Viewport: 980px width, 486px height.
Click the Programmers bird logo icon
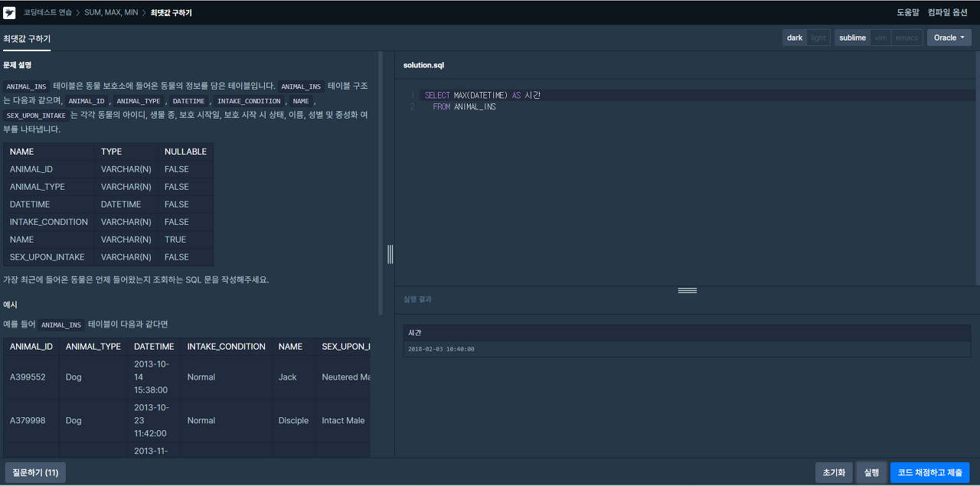pos(9,12)
